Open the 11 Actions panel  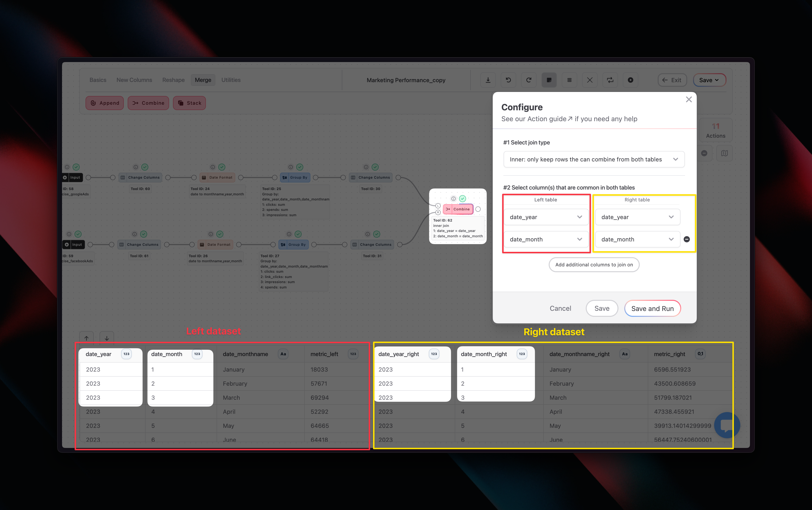(716, 130)
